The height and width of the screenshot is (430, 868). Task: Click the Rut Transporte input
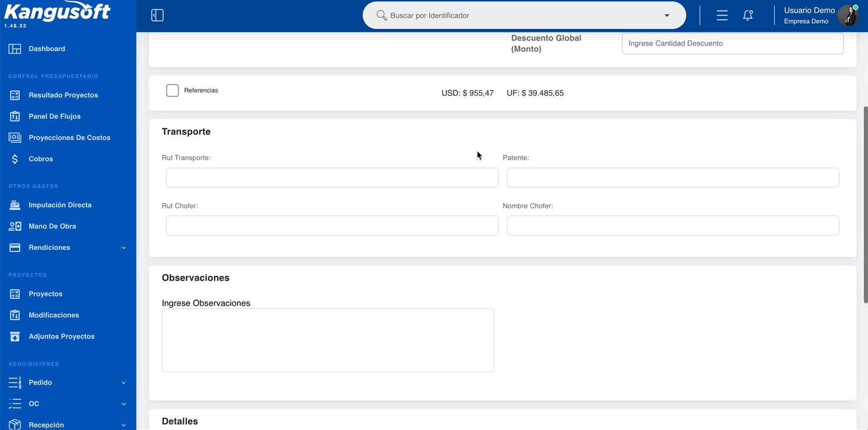click(332, 178)
